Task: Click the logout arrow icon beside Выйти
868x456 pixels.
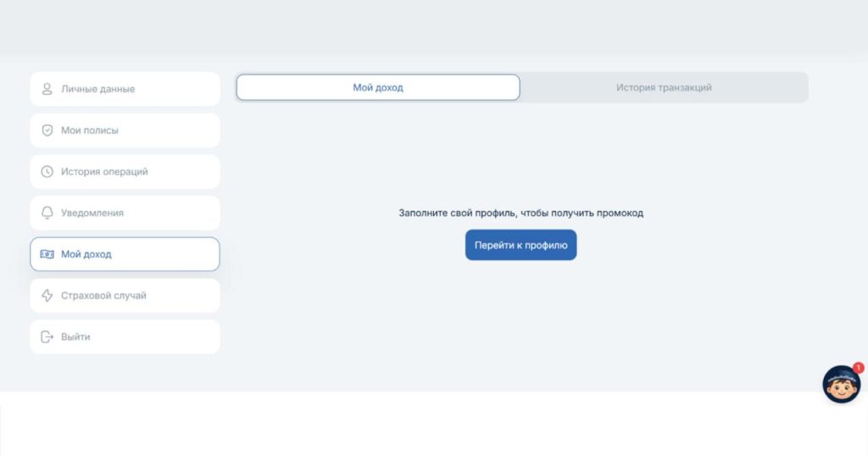Action: (x=47, y=336)
